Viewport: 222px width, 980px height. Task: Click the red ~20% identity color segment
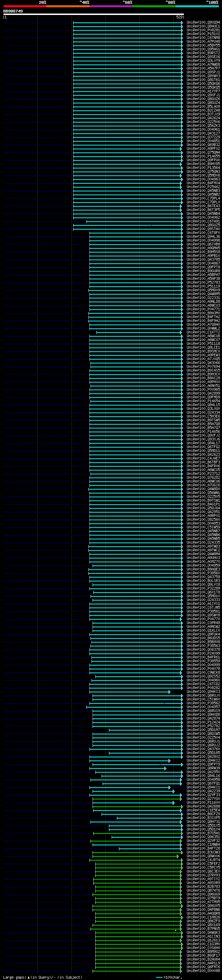(25, 6)
